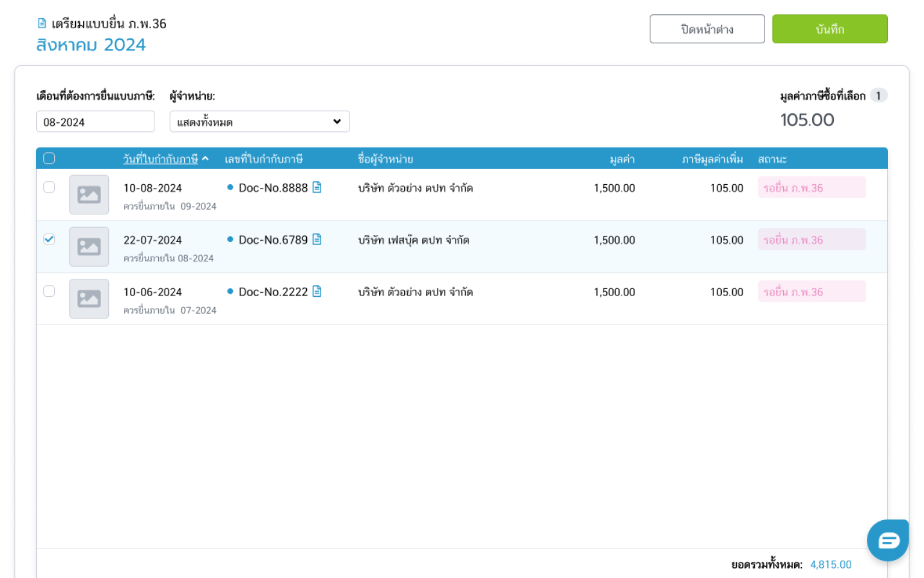
Task: Click image placeholder for Doc-No.6789 row
Action: click(x=89, y=247)
